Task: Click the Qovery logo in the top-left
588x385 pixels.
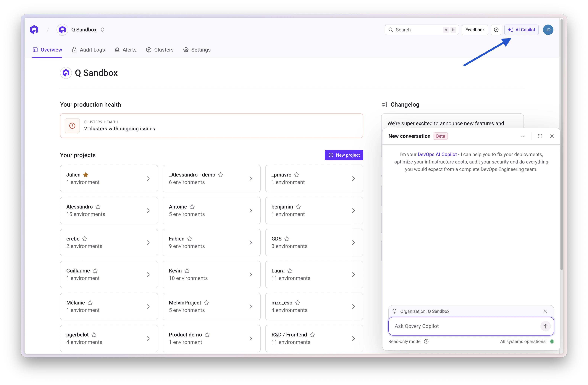Action: (x=34, y=30)
